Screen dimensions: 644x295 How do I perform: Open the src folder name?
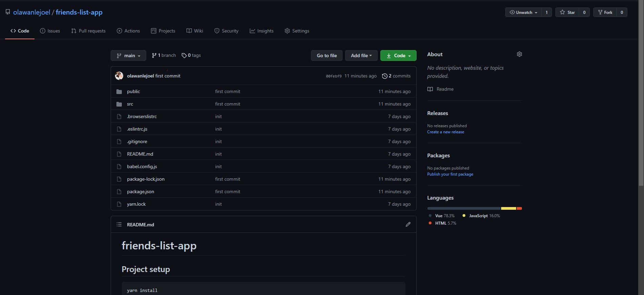[130, 104]
